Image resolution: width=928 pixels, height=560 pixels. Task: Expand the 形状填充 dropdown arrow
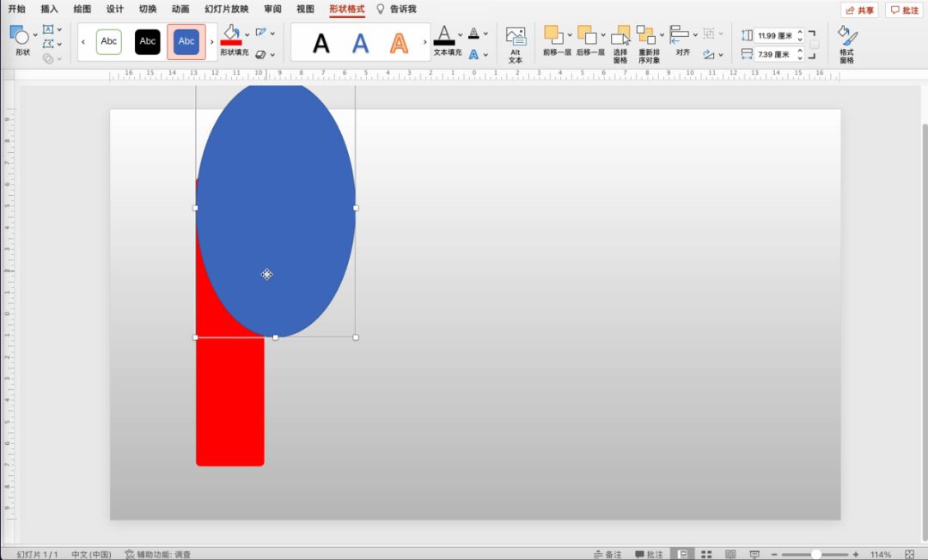tap(247, 34)
